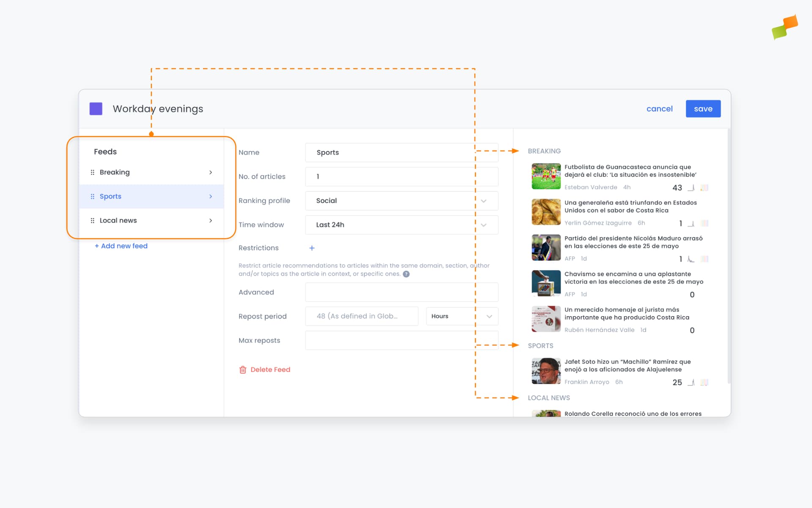Click the colored bar-chart icon on Maduro article
Viewport: 812px width, 508px height.
coord(705,259)
